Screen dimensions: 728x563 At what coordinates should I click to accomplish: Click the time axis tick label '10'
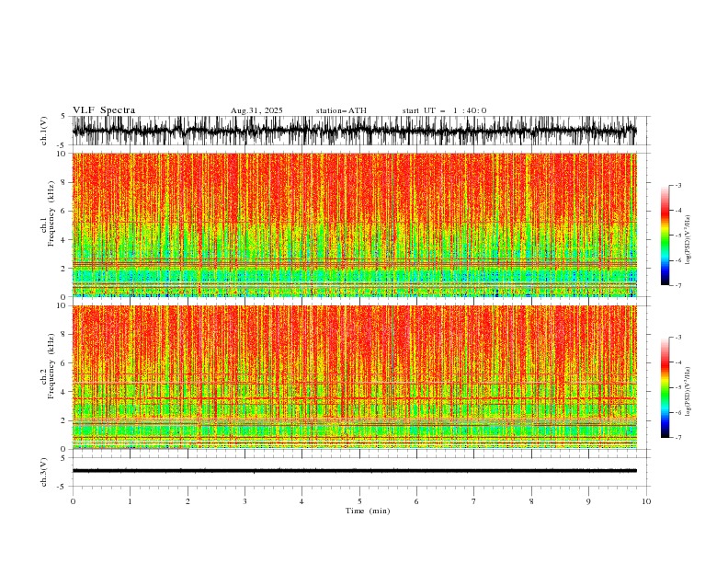coord(646,501)
